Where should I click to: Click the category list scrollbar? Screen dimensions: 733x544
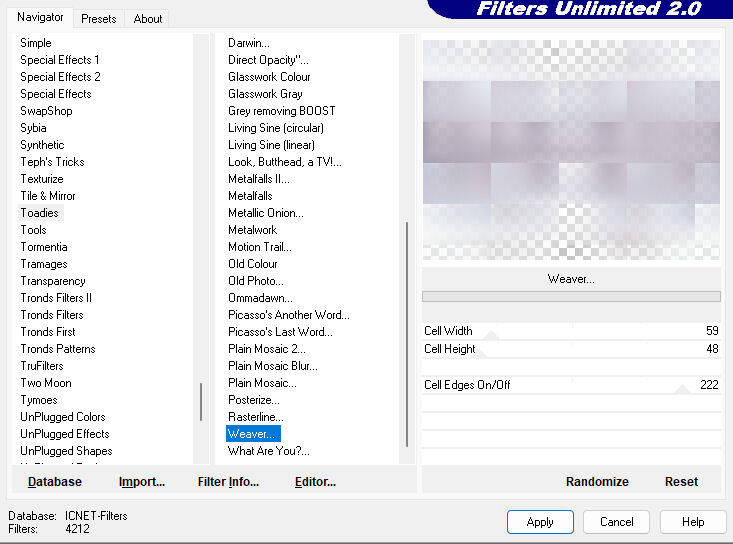point(201,402)
